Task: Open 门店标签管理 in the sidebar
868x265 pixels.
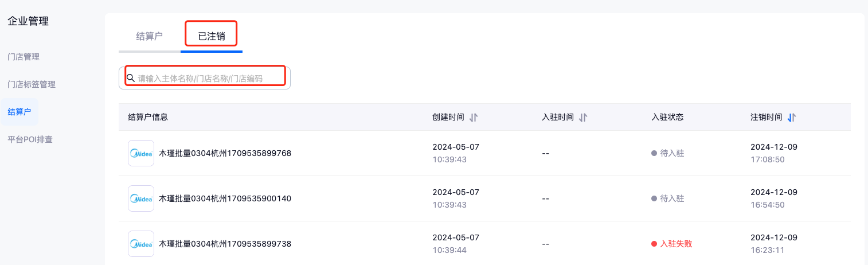Action: coord(32,84)
